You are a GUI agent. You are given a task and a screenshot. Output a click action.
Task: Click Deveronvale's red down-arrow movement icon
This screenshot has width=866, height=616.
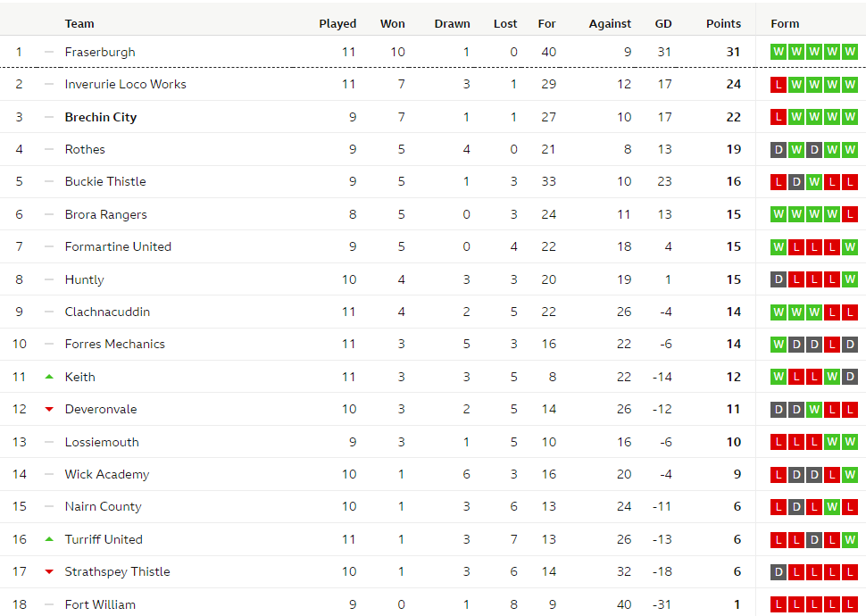49,410
